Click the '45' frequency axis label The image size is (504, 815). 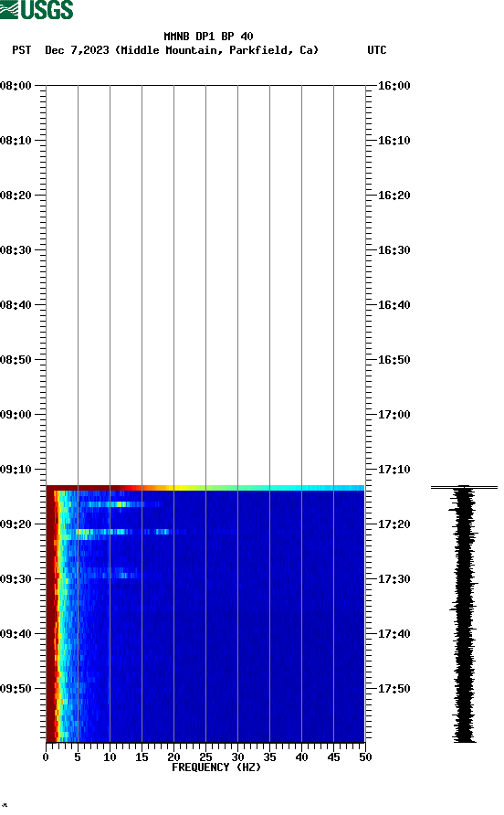pyautogui.click(x=333, y=757)
